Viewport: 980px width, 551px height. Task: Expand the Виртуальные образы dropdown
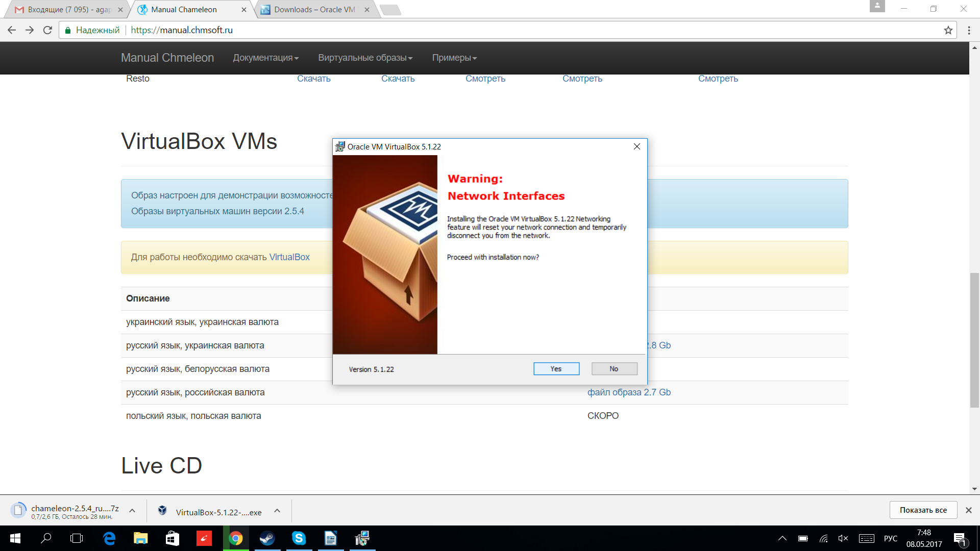365,58
